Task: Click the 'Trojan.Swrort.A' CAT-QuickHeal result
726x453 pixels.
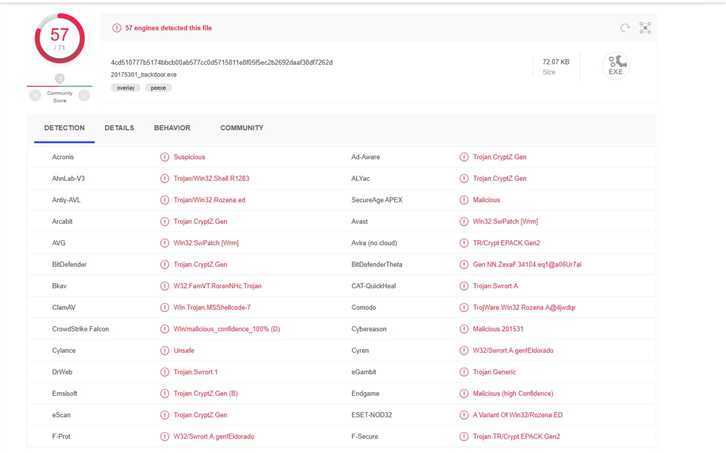Action: [495, 286]
